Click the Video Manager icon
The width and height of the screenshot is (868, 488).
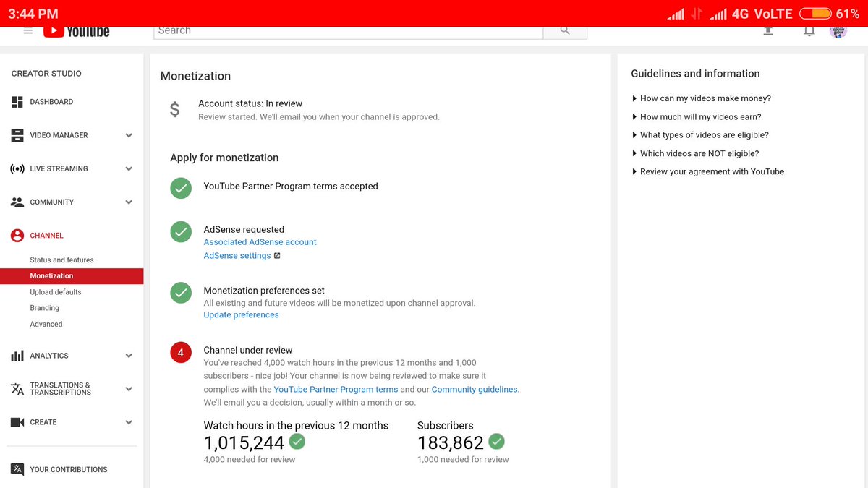[17, 135]
